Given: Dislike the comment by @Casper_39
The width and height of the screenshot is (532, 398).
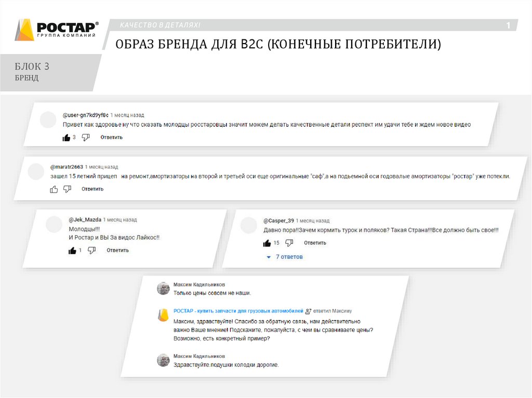Looking at the screenshot, I should 289,243.
